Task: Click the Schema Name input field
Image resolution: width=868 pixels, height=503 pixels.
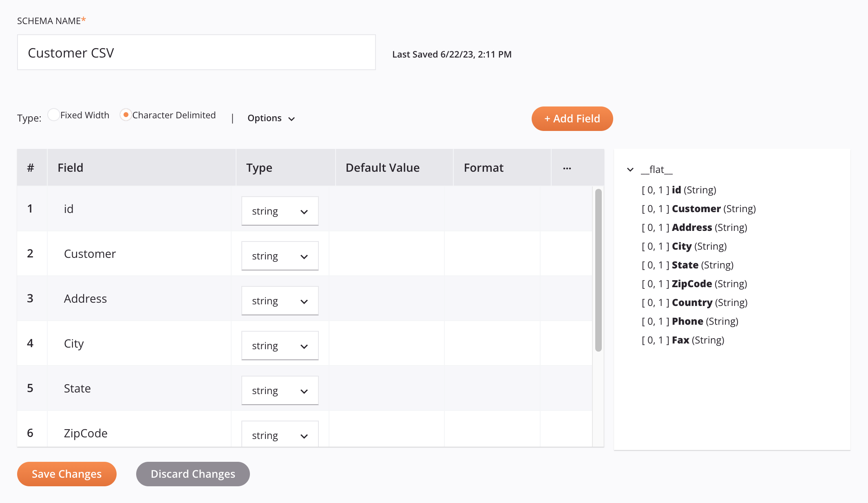Action: pos(197,52)
